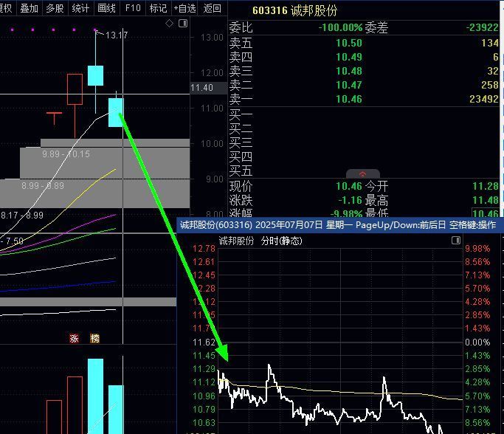This screenshot has height=434, width=504.
Task: Click the 8.17-8.99 zone label
Action: tap(22, 215)
